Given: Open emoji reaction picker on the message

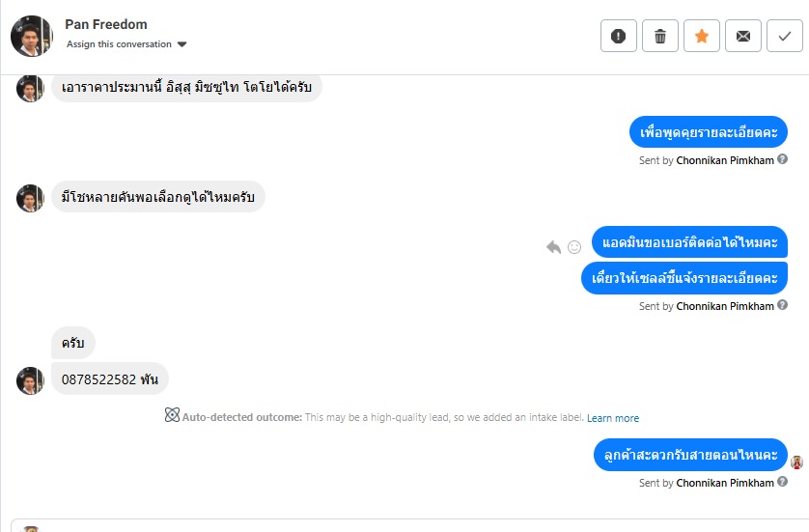Looking at the screenshot, I should [x=574, y=247].
